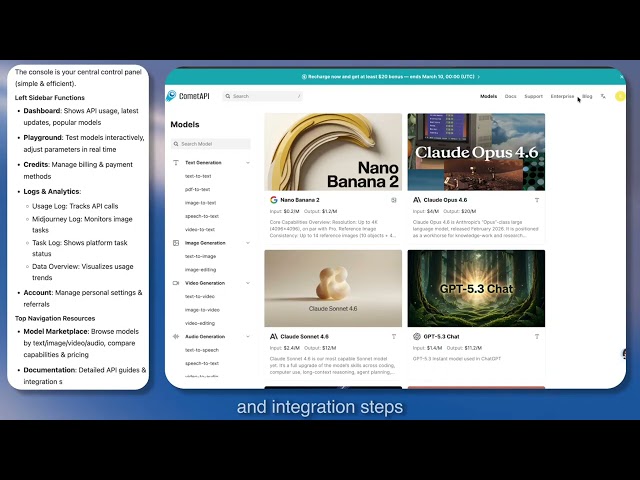Collapse the Video Generation section chevron
The height and width of the screenshot is (480, 640).
click(x=248, y=283)
